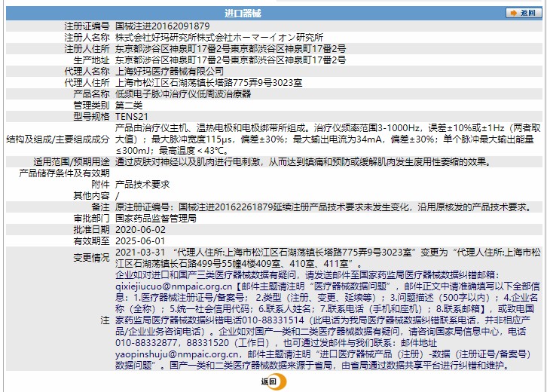Select approval date 2020-06-02

point(140,230)
